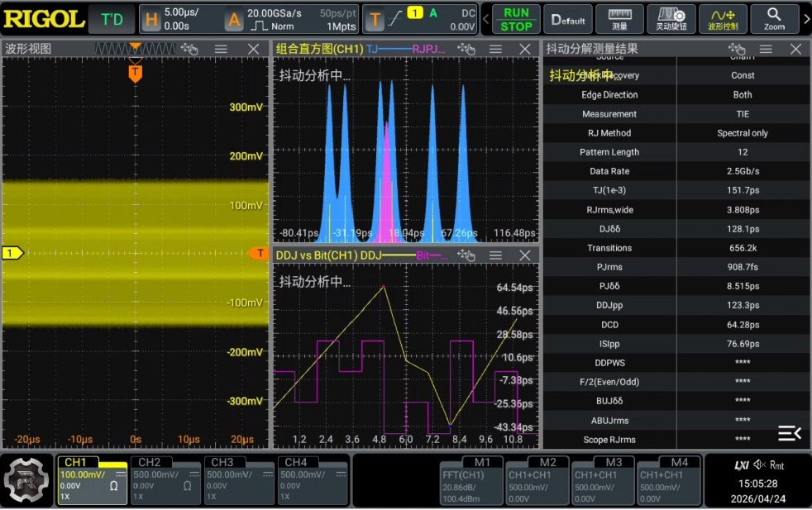Open the DDJ vs Bit panel menu
The height and width of the screenshot is (510, 812).
coord(495,255)
